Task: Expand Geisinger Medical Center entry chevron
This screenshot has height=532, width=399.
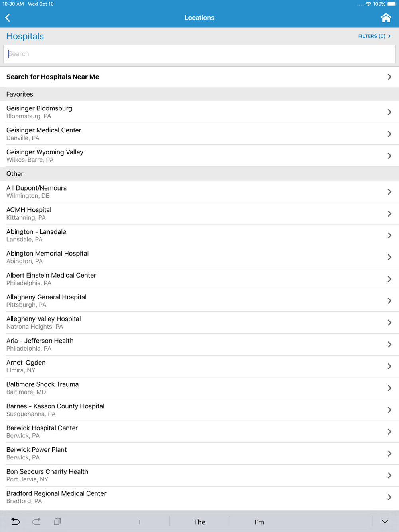Action: (389, 134)
